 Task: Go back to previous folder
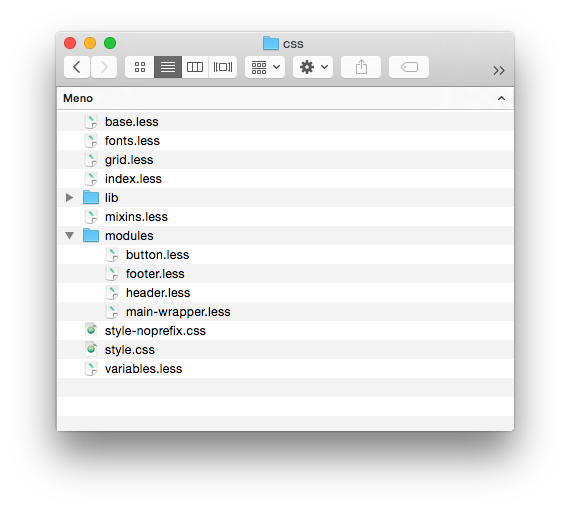77,67
